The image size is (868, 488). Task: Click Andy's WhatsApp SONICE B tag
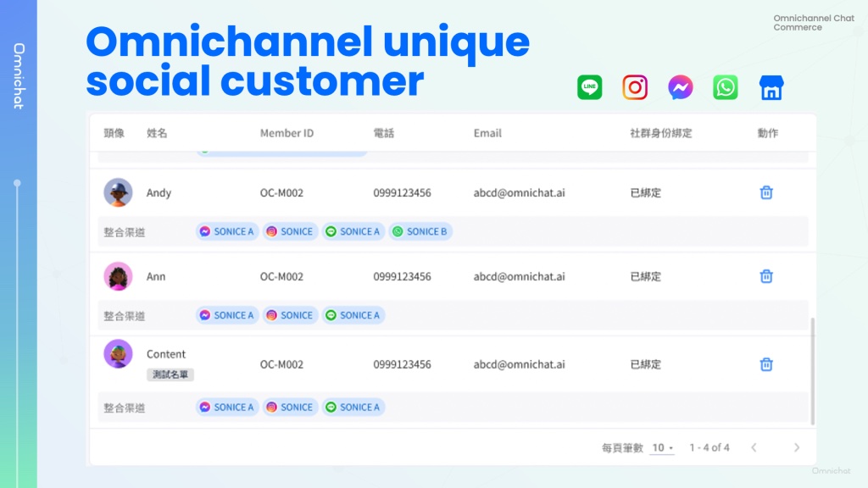(420, 231)
